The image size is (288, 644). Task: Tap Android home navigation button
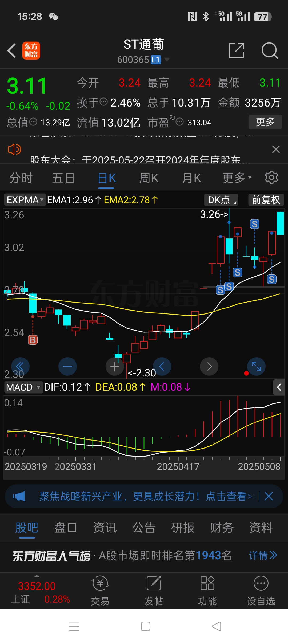[x=145, y=626]
